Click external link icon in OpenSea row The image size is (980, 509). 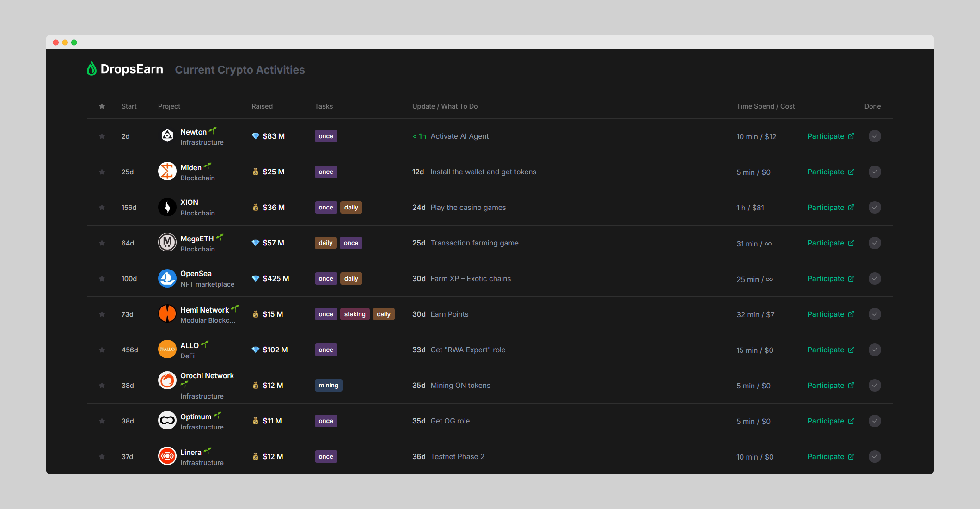(x=851, y=279)
